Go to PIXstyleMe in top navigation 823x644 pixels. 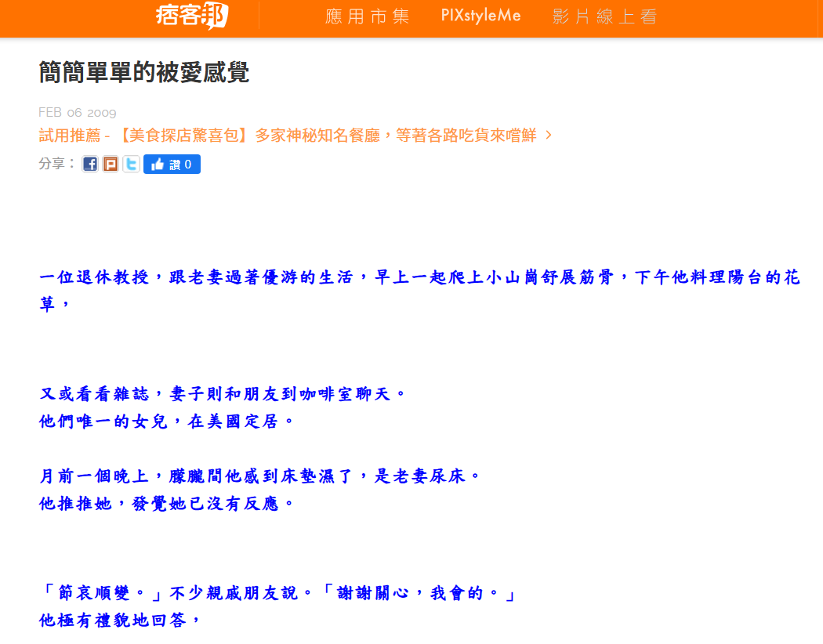(x=480, y=16)
